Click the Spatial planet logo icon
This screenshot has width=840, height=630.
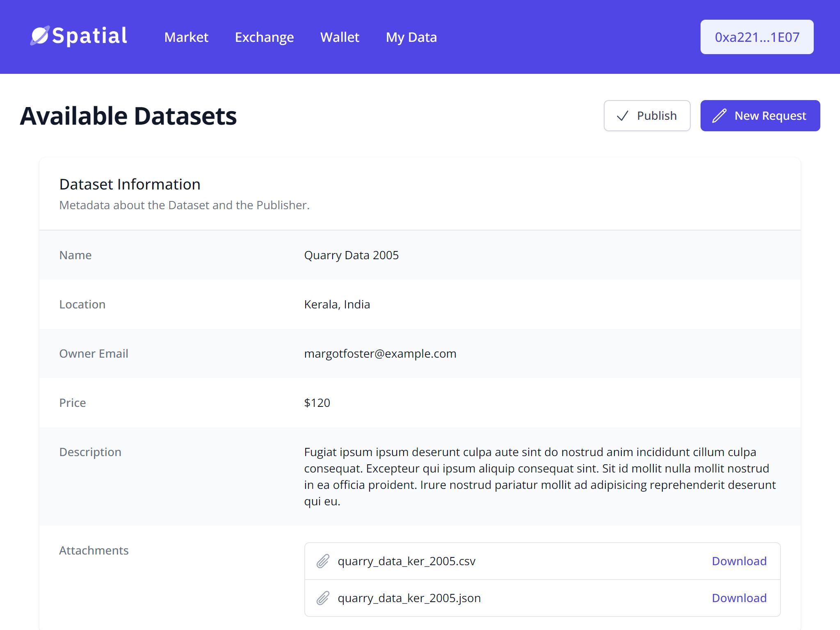coord(40,36)
